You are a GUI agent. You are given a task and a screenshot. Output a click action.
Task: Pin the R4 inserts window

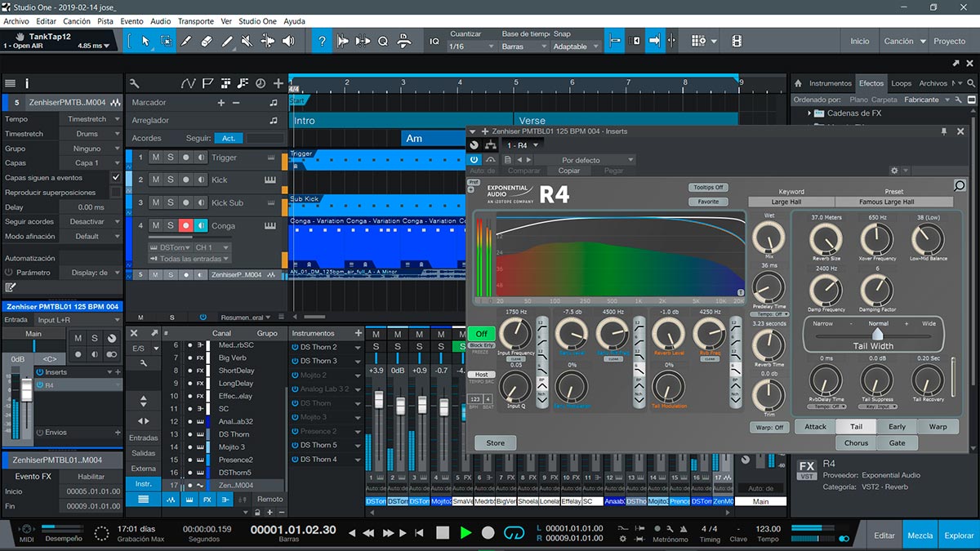pos(945,131)
